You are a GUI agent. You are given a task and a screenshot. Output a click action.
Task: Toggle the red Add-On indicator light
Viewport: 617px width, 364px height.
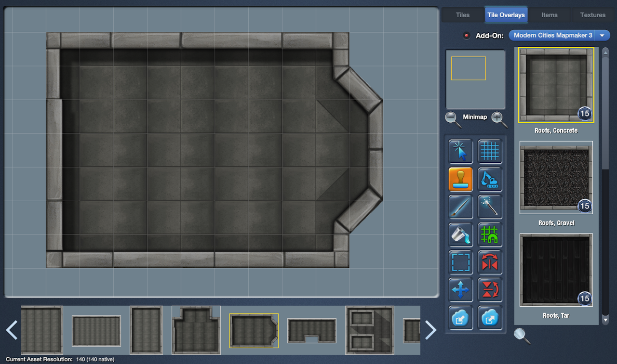(466, 36)
